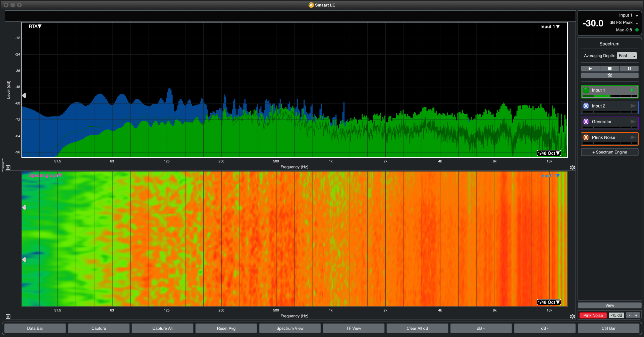This screenshot has width=644, height=337.
Task: Decrease generator level with minus button
Action: coord(630,316)
